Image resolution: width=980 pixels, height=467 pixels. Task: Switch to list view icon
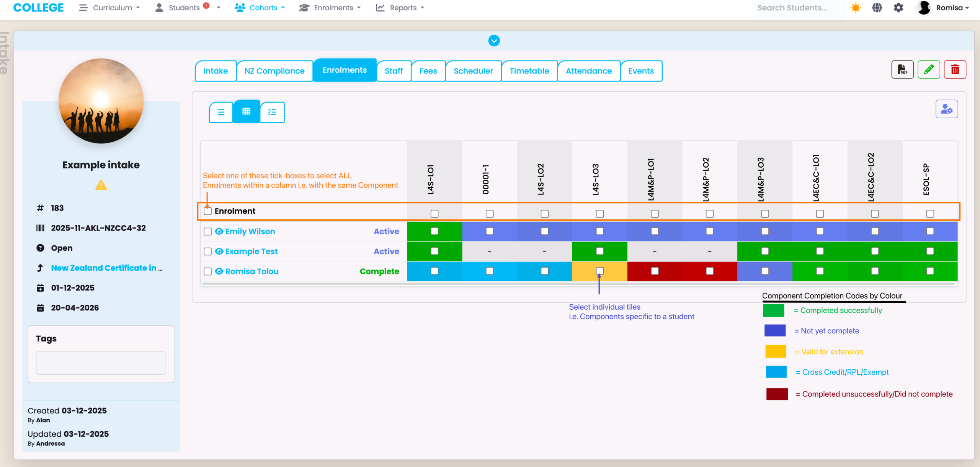(x=221, y=112)
